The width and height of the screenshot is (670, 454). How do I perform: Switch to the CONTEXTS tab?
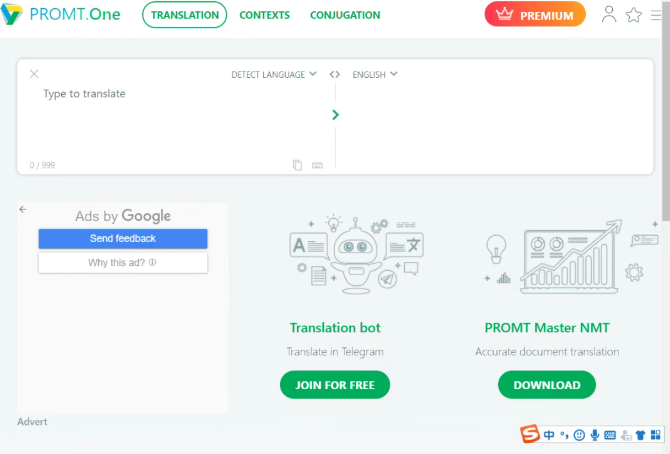pyautogui.click(x=264, y=15)
